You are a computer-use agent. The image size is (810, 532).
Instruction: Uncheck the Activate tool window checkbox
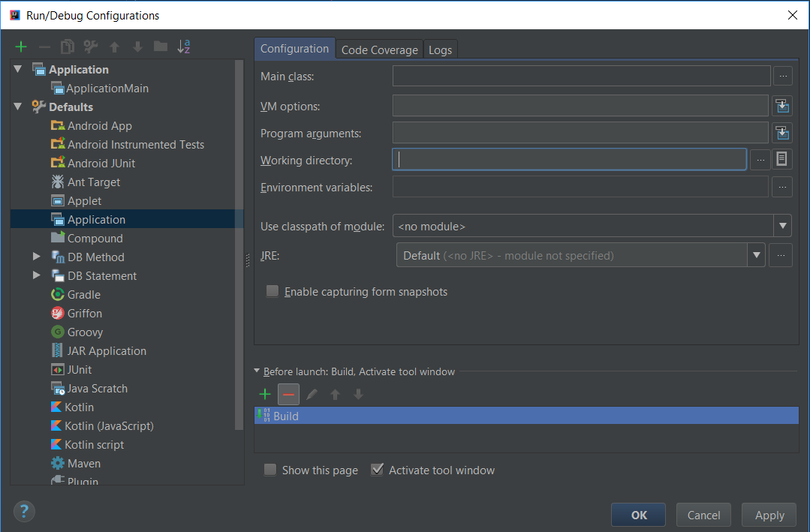click(377, 470)
